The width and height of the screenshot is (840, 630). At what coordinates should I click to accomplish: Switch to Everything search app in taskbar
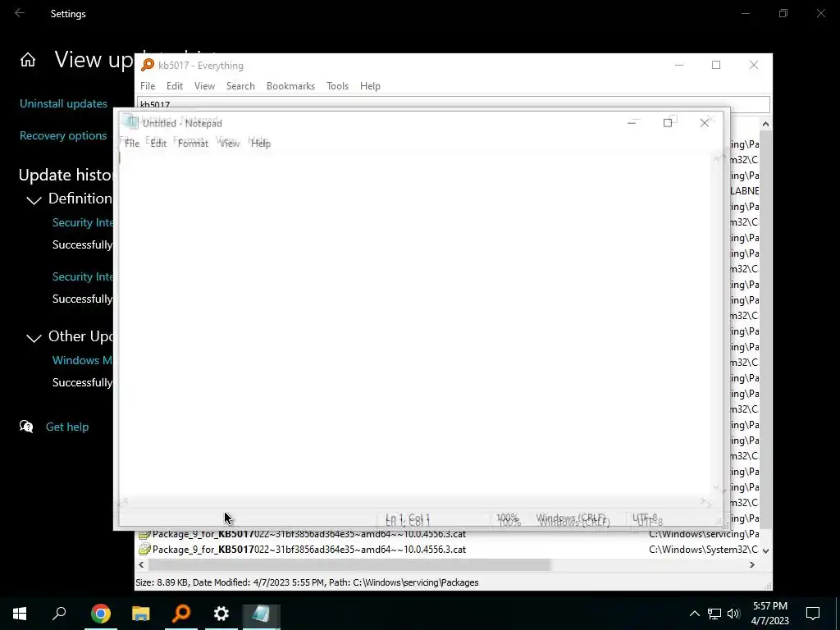(181, 614)
